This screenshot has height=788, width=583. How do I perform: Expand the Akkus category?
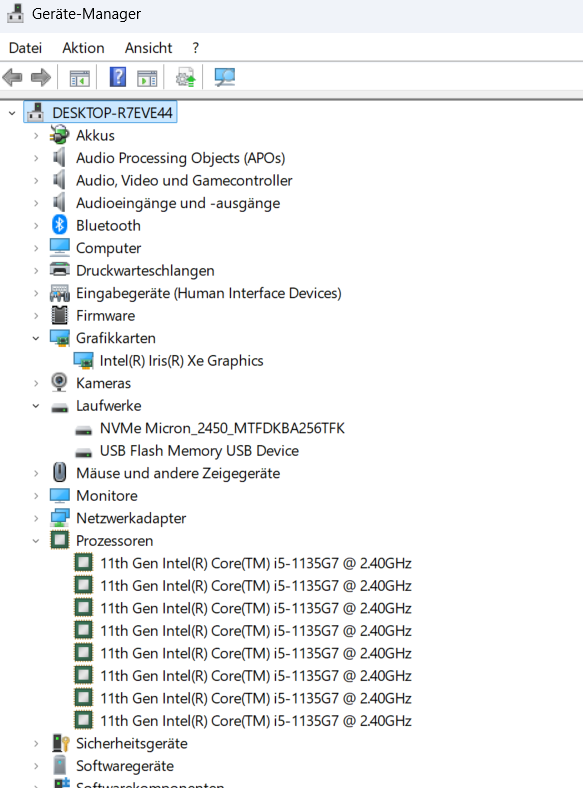pyautogui.click(x=36, y=136)
